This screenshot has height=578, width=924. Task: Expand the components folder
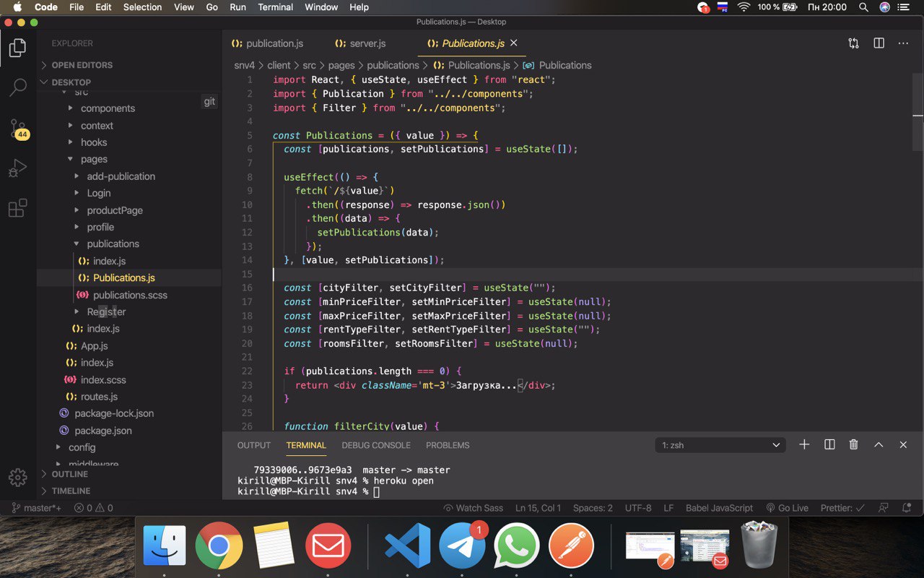tap(108, 108)
